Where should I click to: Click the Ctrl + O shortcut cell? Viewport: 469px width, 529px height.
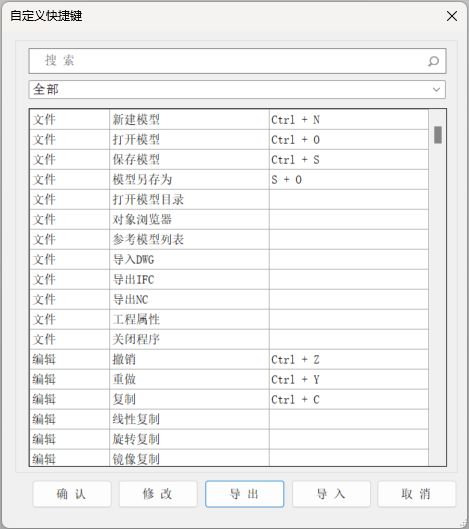[349, 139]
